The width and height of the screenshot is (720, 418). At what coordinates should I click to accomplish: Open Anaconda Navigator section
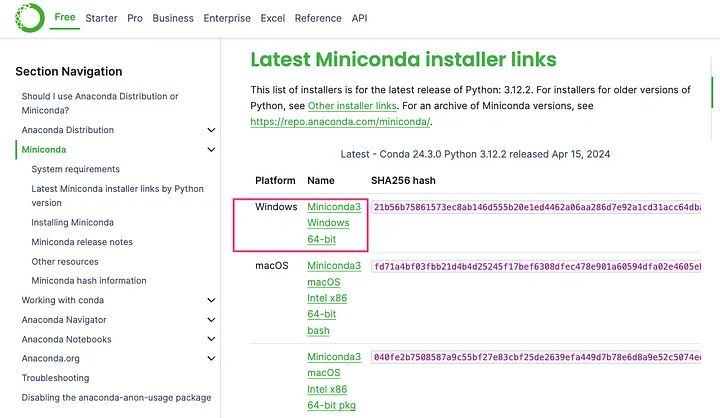tap(64, 320)
